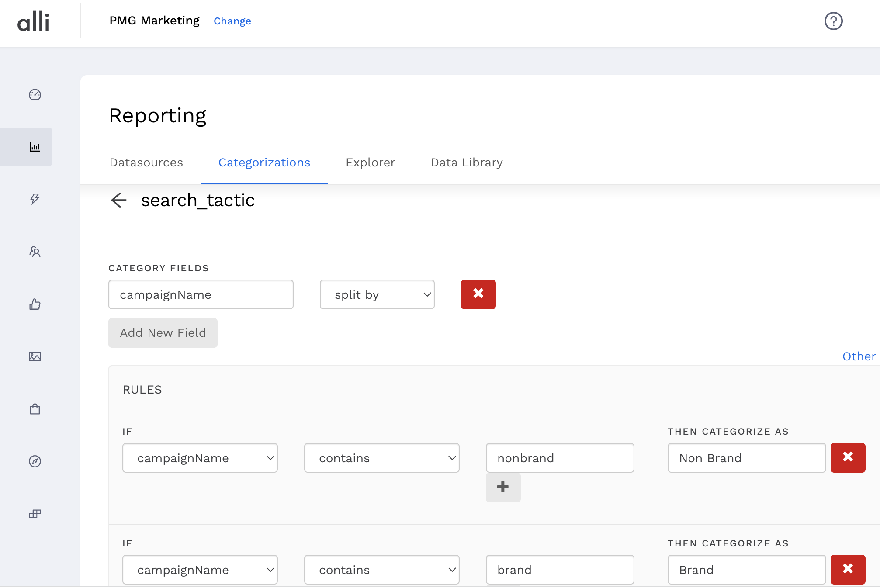The image size is (880, 588).
Task: Open the compass explore sidebar icon
Action: point(35,461)
